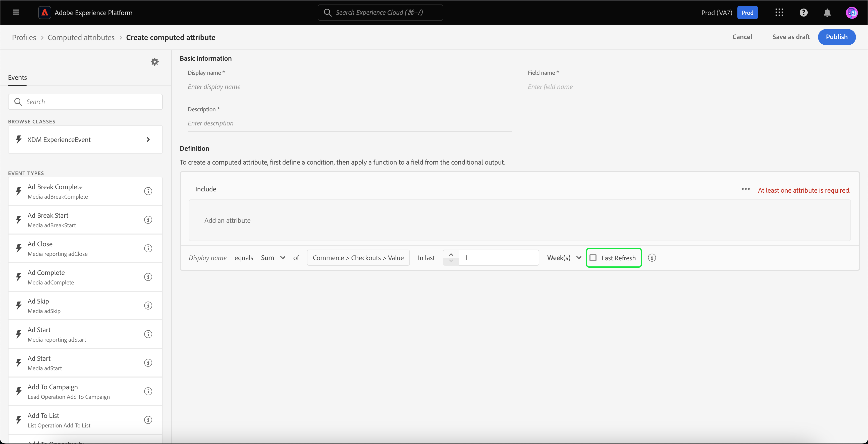The width and height of the screenshot is (868, 444).
Task: Click the Adobe Experience Platform logo
Action: click(44, 13)
